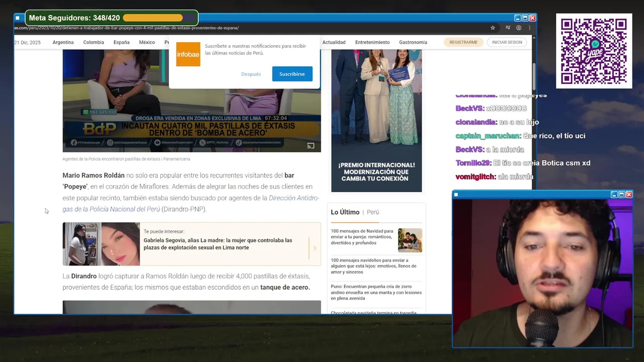This screenshot has width=644, height=362.
Task: Click the Yape QR code
Action: [x=594, y=51]
